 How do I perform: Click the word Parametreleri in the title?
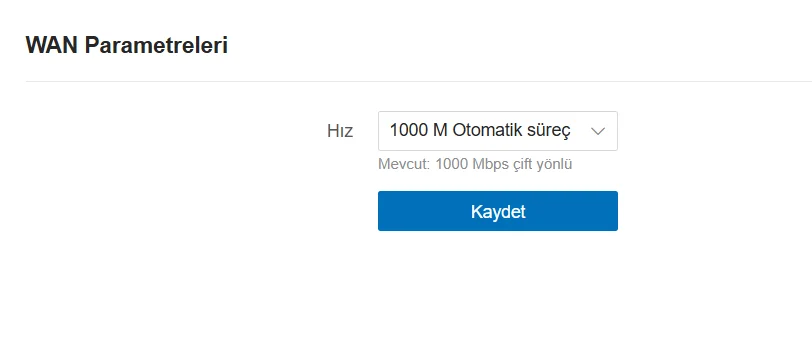coord(156,46)
